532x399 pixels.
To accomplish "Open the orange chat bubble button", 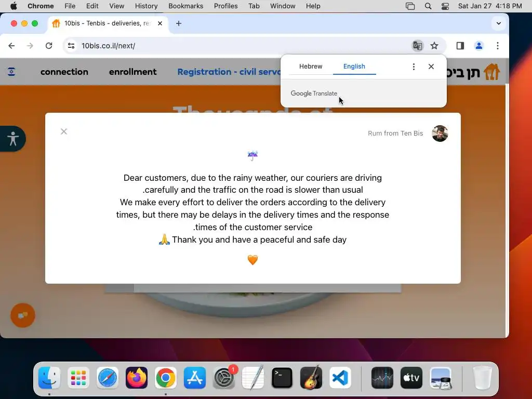I will [x=23, y=315].
